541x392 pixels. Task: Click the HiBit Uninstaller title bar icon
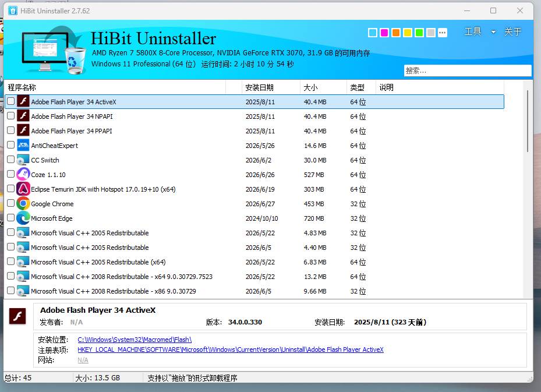[x=13, y=10]
